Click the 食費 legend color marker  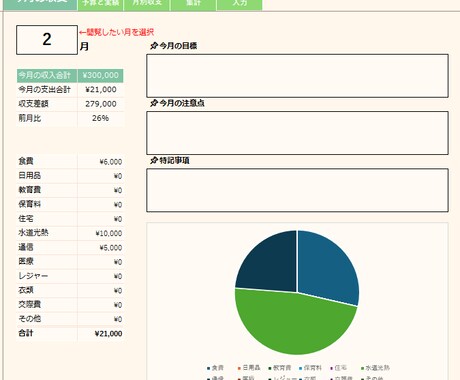(208, 368)
